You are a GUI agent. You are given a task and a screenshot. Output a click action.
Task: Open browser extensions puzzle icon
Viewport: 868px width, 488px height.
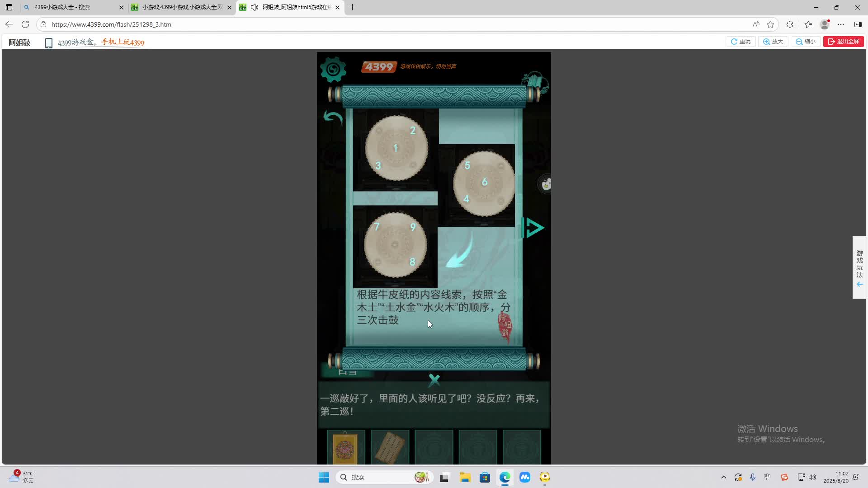(x=790, y=24)
